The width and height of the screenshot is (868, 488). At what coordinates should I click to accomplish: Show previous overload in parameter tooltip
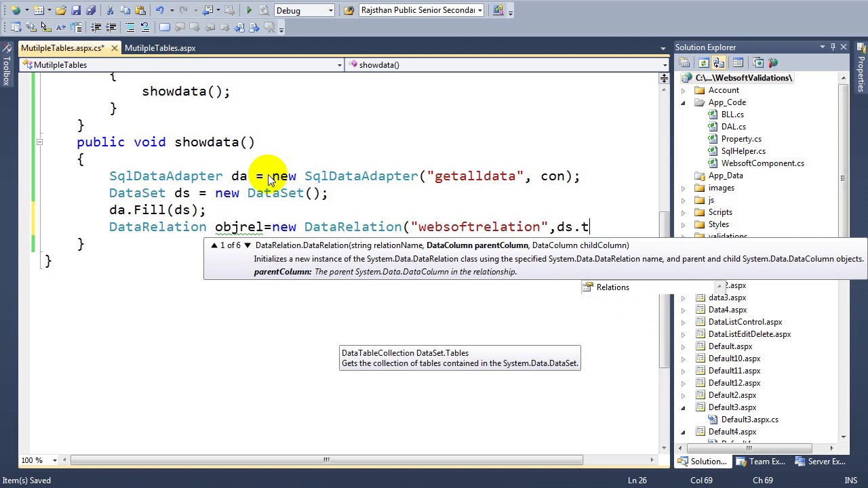tap(214, 245)
